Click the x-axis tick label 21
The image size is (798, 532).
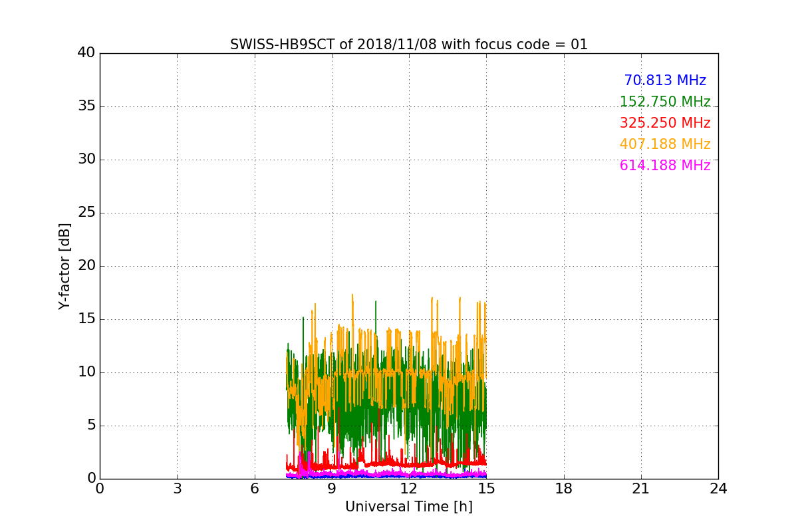click(x=641, y=489)
